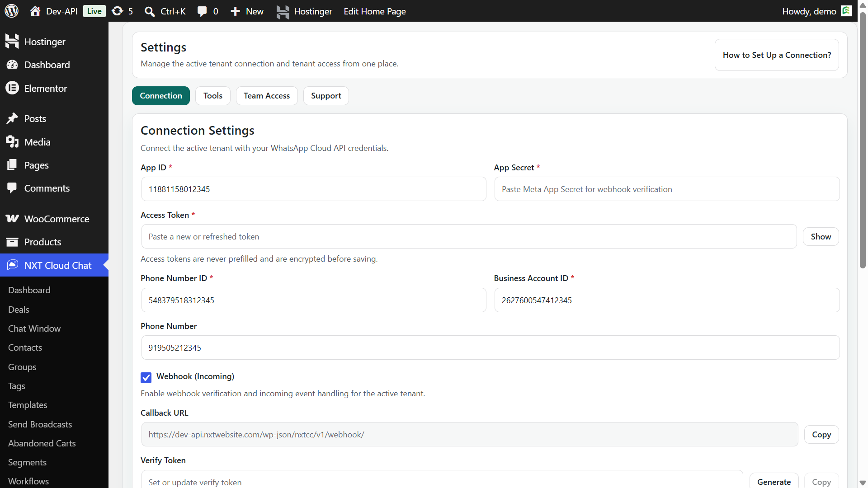Toggle the Webhook (Incoming) checkbox
Screen dimensions: 868x488
tap(146, 377)
